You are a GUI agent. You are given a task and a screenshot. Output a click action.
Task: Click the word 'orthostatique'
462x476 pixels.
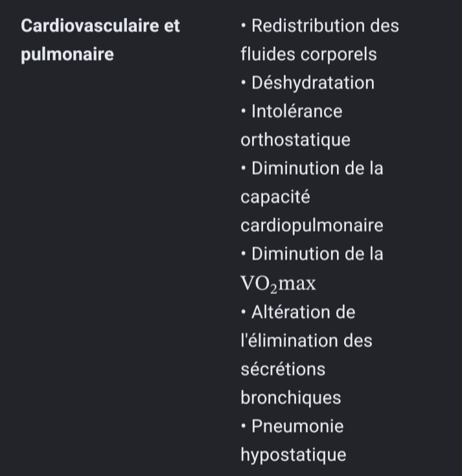[x=295, y=141]
